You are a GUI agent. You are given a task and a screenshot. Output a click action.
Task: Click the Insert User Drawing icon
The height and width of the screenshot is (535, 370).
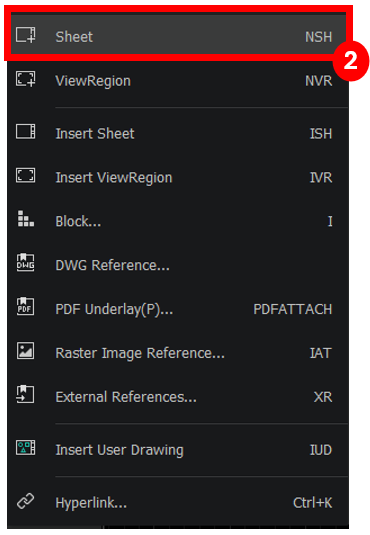26,448
